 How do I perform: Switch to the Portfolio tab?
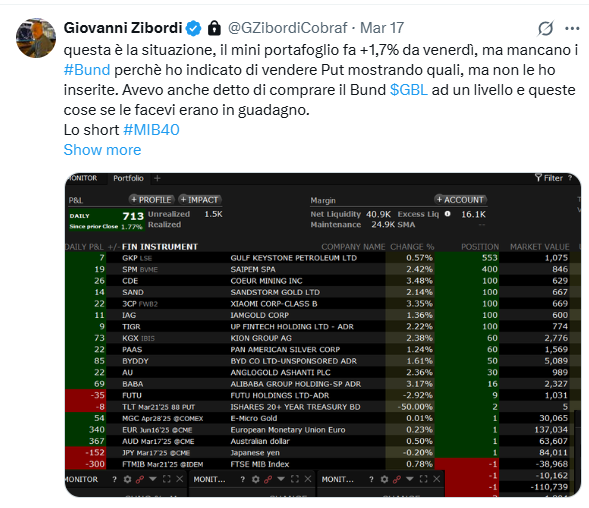click(x=128, y=178)
